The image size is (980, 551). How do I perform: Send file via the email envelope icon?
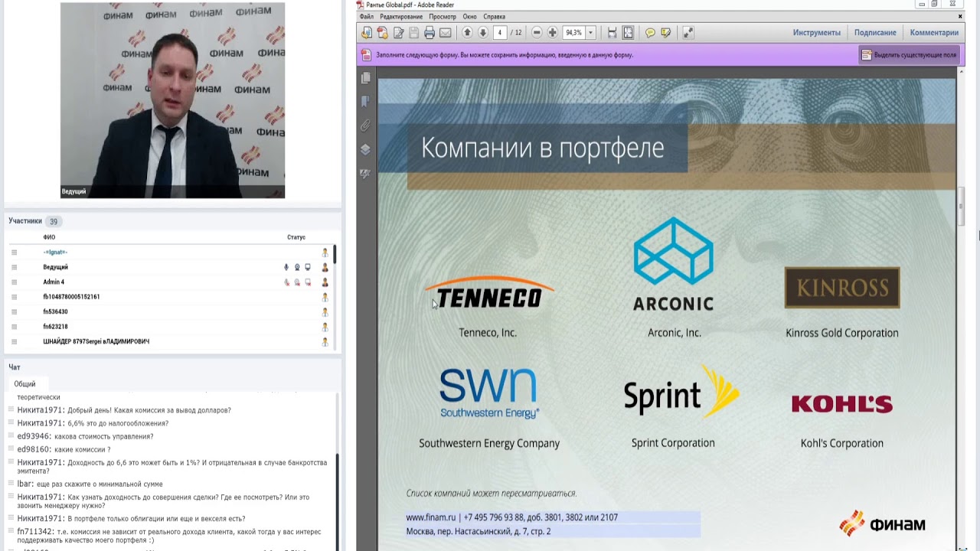pyautogui.click(x=446, y=33)
